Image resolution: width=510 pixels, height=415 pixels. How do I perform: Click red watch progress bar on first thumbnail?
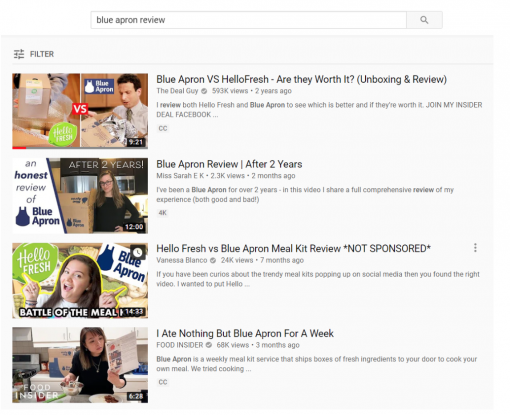point(19,148)
